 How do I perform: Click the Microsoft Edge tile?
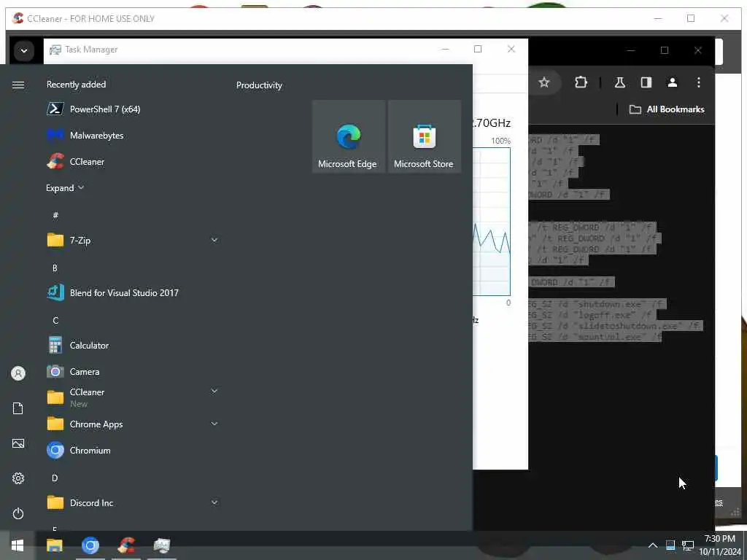[348, 136]
